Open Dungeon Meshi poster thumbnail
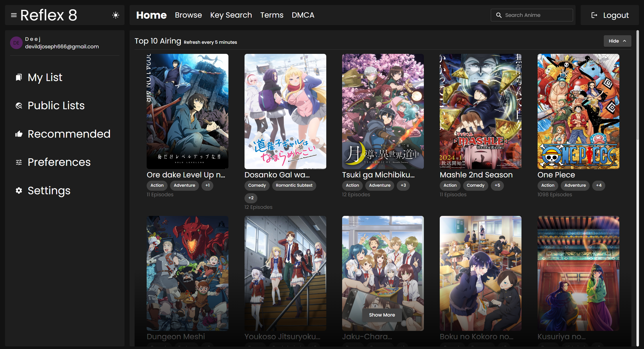The height and width of the screenshot is (349, 644). tap(187, 273)
